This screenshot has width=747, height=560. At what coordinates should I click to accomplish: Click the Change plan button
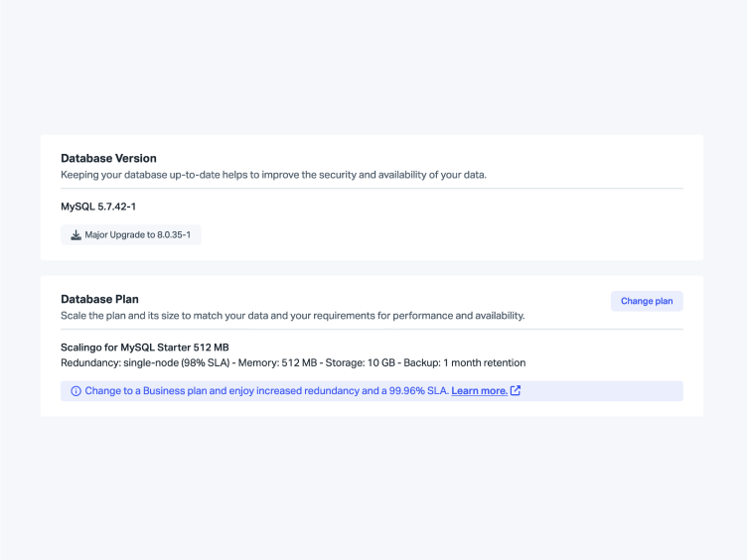coord(647,301)
